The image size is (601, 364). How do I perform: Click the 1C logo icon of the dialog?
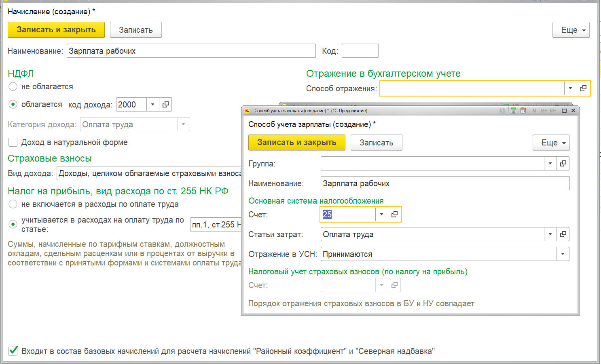pos(247,111)
